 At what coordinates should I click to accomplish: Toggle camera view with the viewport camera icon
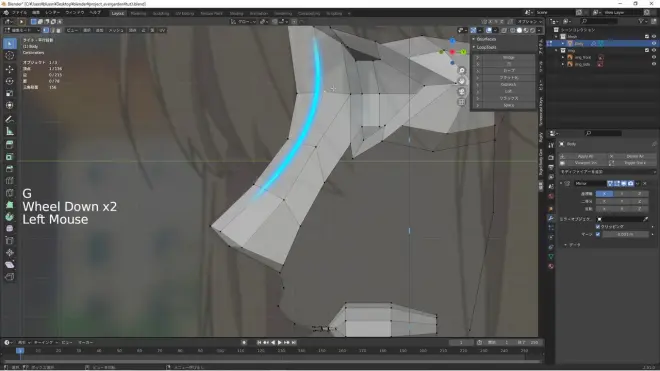point(462,92)
